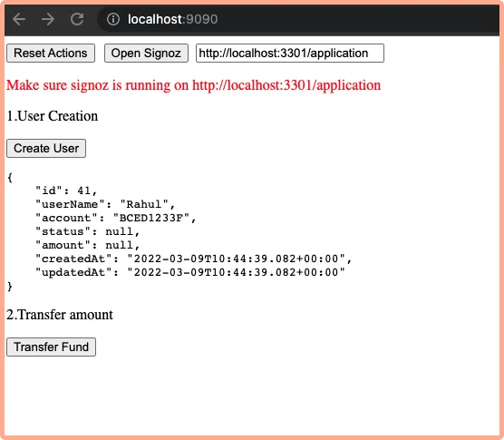Click the "status": null JSON line

[87, 231]
